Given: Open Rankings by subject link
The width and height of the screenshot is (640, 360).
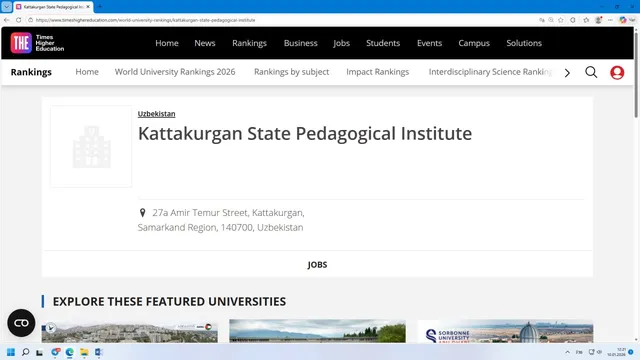Looking at the screenshot, I should tap(291, 72).
